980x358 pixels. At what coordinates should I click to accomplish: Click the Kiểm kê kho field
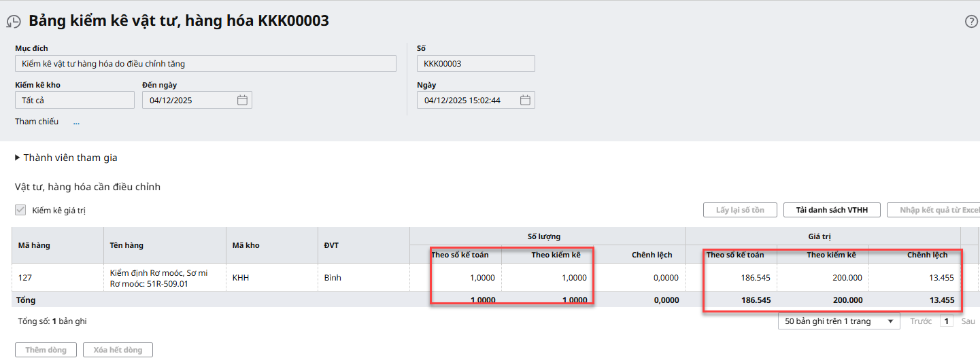(x=75, y=101)
